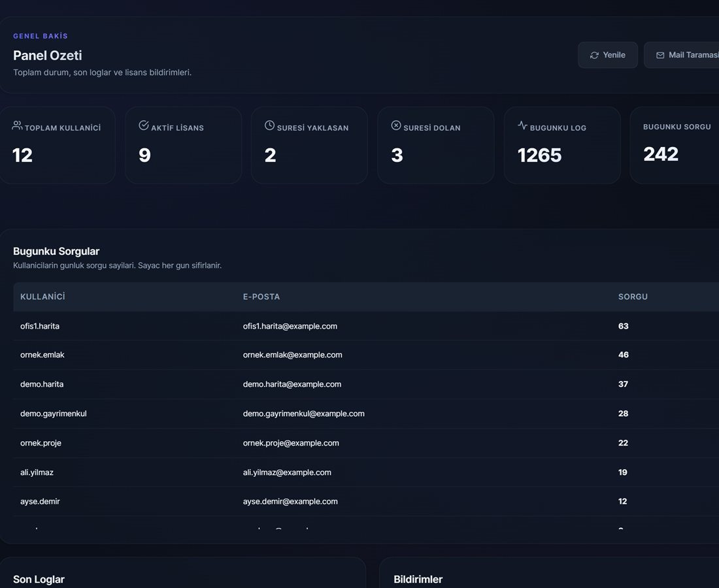
Task: Click the envelope icon for Mail Taramasi
Action: click(660, 56)
